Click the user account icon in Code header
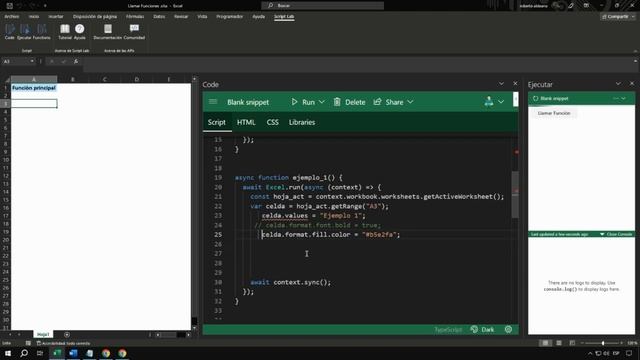 click(x=489, y=102)
